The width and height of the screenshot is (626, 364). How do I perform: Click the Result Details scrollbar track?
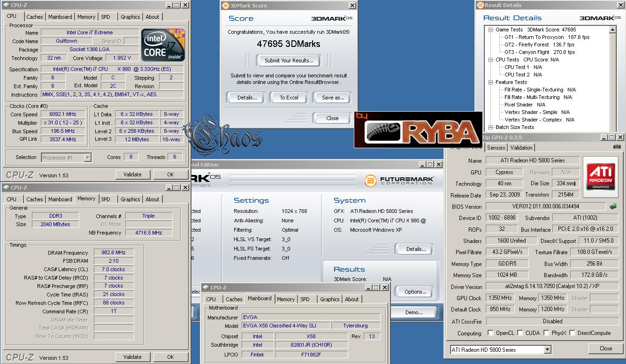coord(612,82)
